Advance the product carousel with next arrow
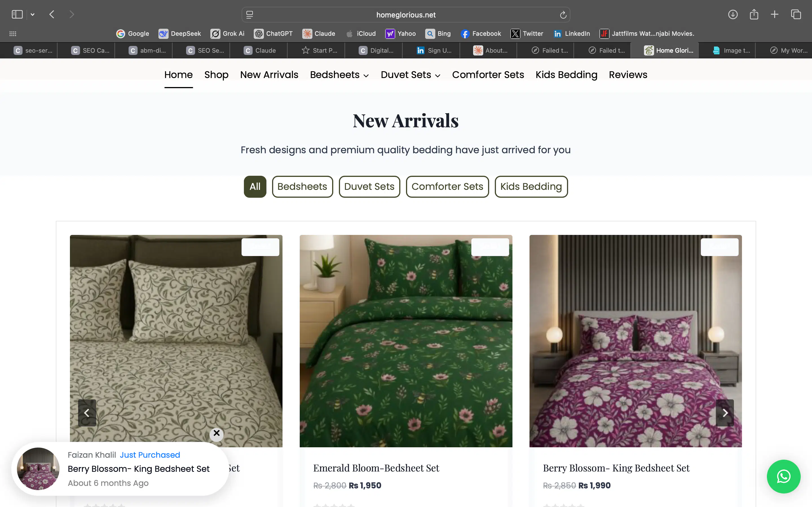 point(724,413)
